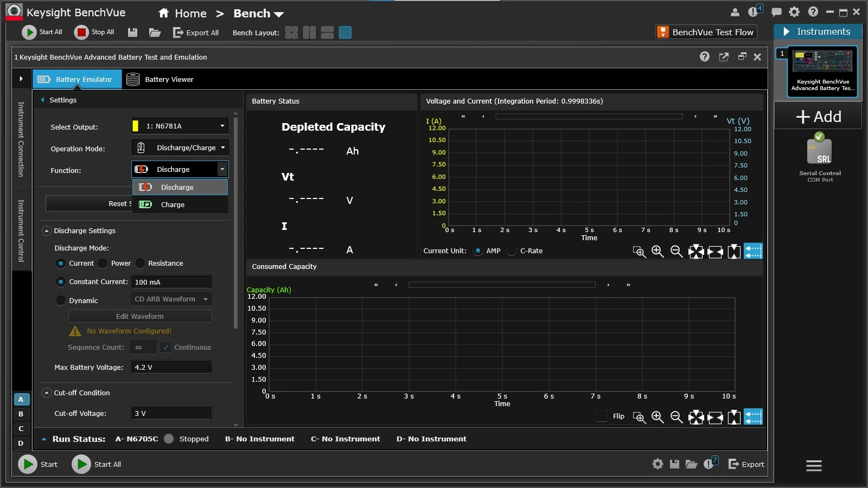This screenshot has height=488, width=868.
Task: Zoom in on Voltage and Current chart
Action: coord(658,251)
